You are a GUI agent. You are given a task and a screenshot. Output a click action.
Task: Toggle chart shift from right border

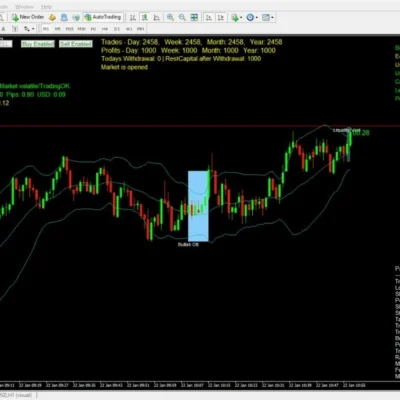tap(221, 17)
